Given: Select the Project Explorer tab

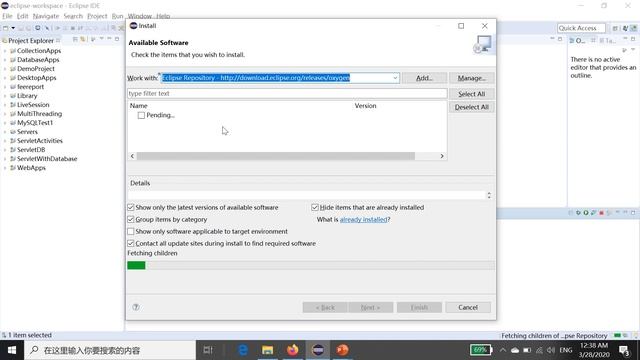Looking at the screenshot, I should click(31, 40).
